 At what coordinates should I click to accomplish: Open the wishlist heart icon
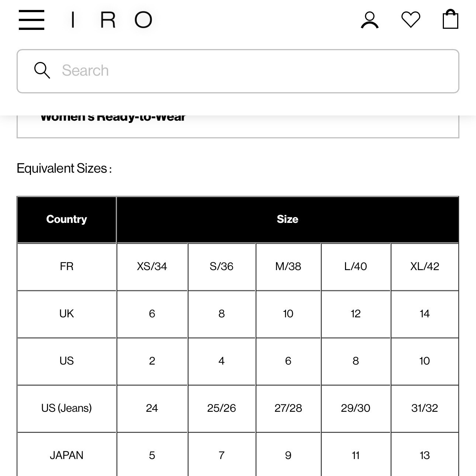tap(411, 20)
